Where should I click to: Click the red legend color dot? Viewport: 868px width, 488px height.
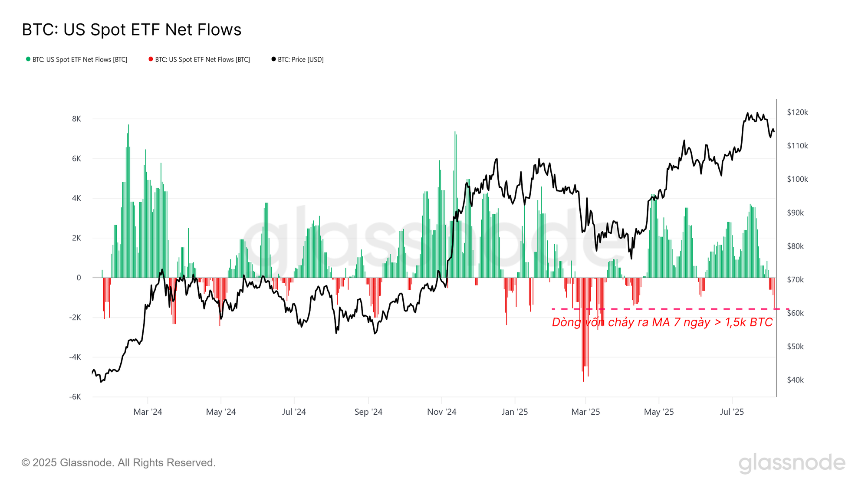pos(151,59)
